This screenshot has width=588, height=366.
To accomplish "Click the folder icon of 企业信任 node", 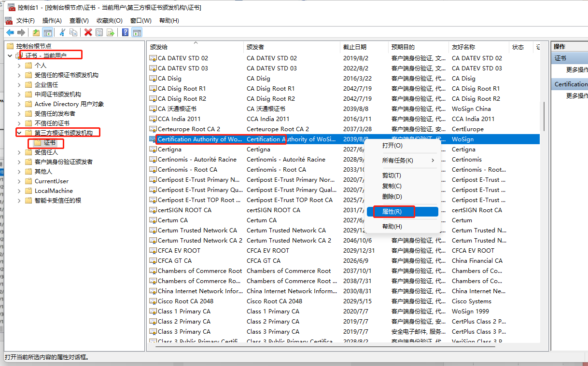I will coord(28,84).
